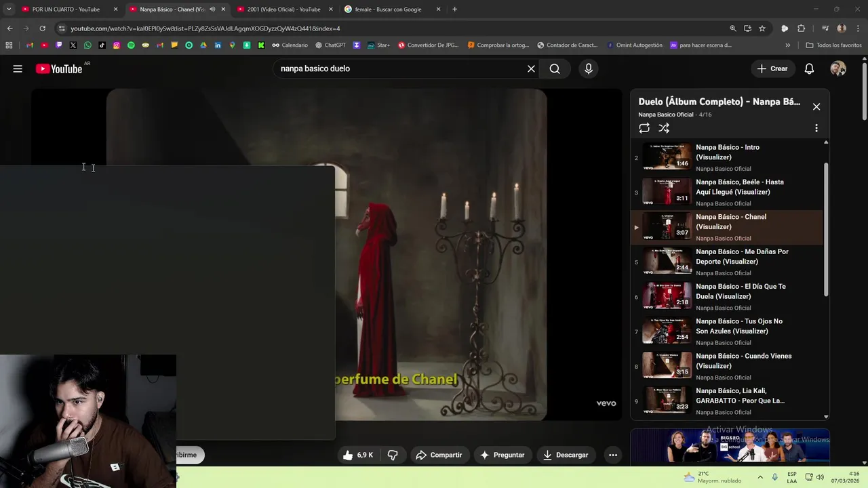
Task: Open the ChatGPT bookmark
Action: 330,45
